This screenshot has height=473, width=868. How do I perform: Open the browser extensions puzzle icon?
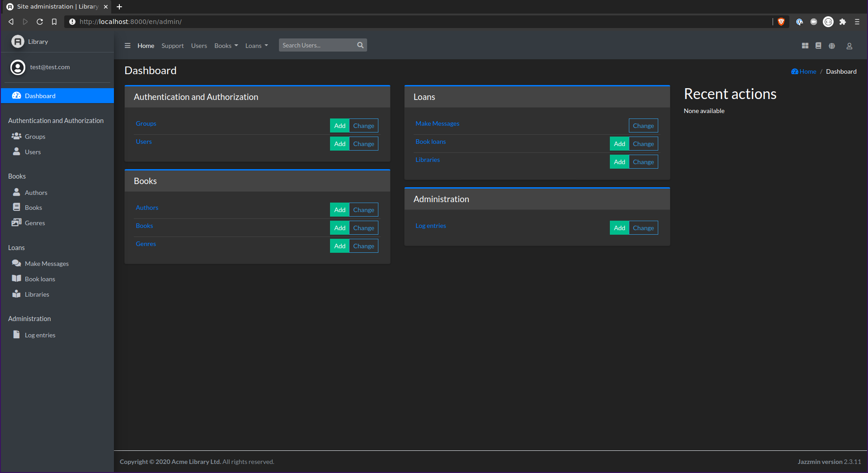click(843, 22)
